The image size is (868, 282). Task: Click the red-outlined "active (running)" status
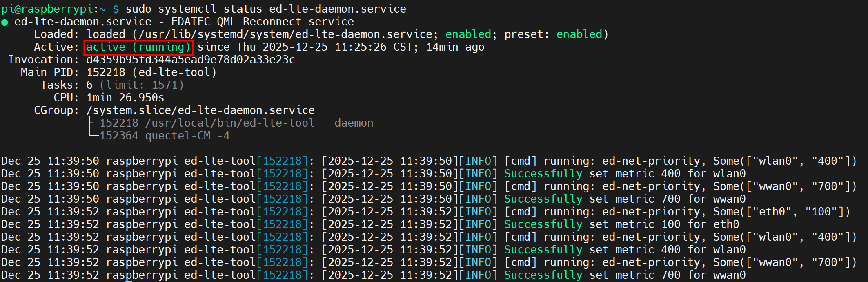click(138, 47)
